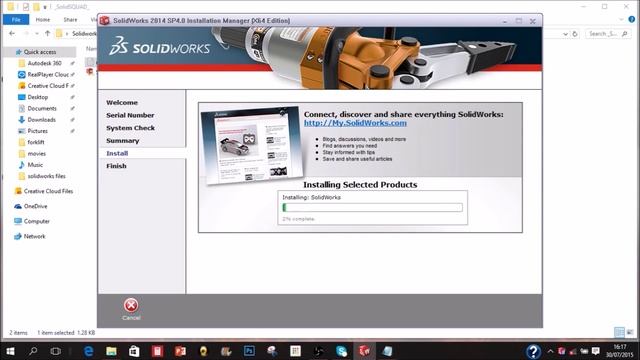640x360 pixels.
Task: Open RealPlayer Cloud folder in sidebar
Action: pyautogui.click(x=48, y=75)
